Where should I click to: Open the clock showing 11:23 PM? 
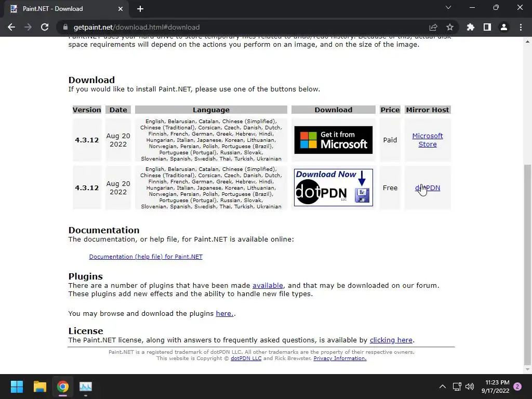(x=495, y=387)
